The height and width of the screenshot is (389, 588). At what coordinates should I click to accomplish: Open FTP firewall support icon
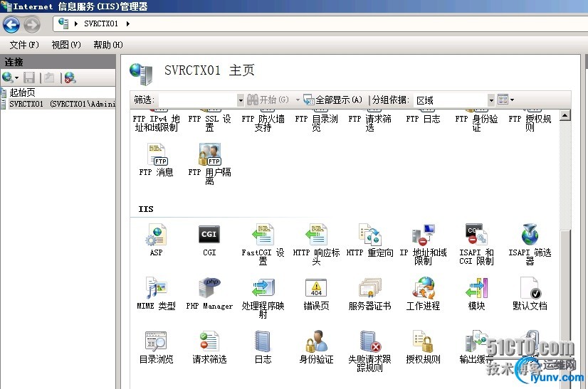[263, 121]
